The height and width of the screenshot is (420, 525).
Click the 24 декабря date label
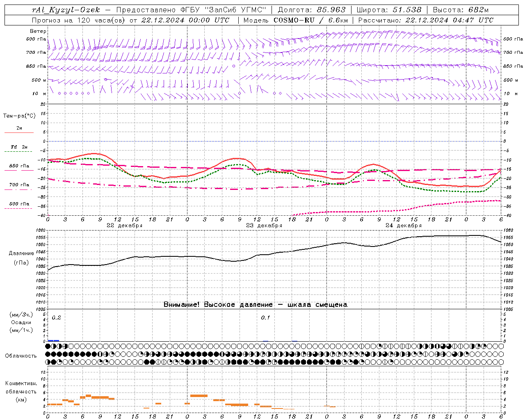404,226
